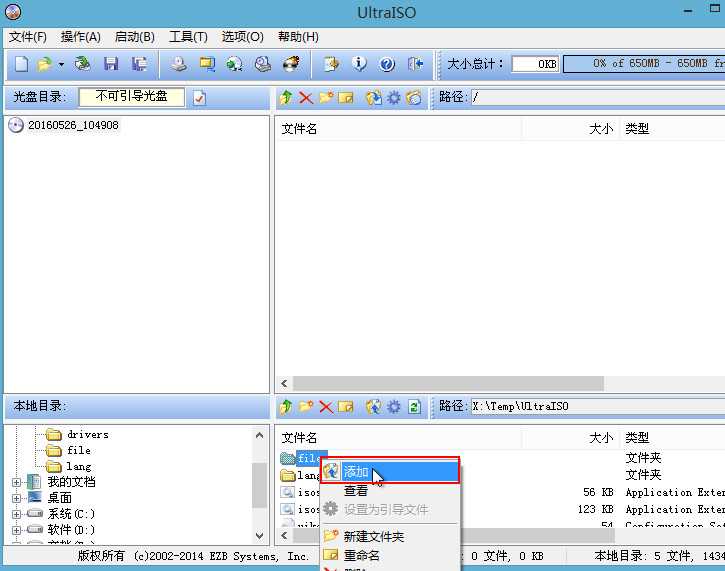The image size is (725, 571).
Task: Click the Help question mark icon
Action: click(x=387, y=64)
